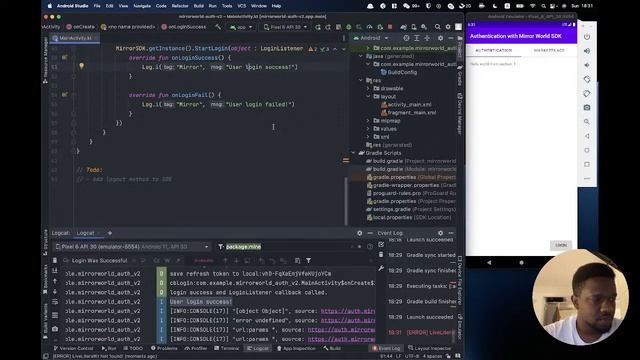Collapse the Gradle Scripts node
Screen dimensions: 640x360
(x=353, y=153)
